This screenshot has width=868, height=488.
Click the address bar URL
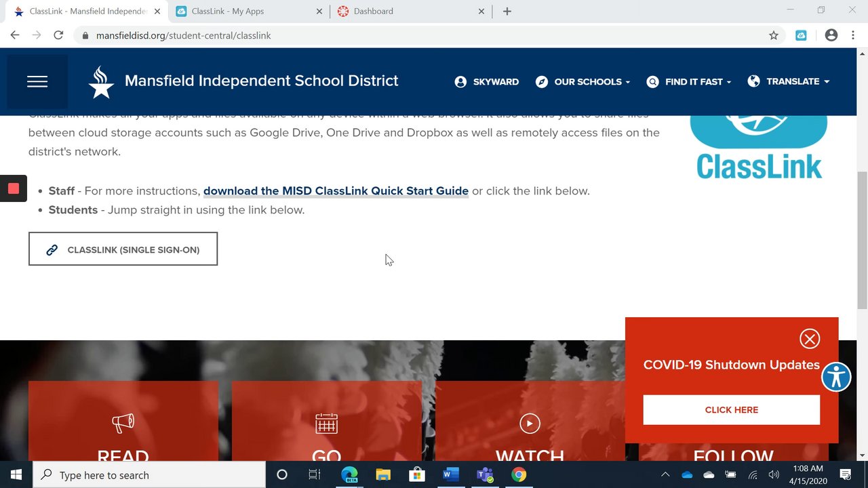click(183, 35)
